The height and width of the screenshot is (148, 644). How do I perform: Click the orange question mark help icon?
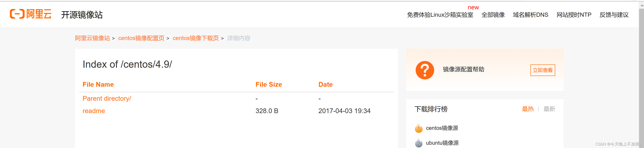(424, 70)
